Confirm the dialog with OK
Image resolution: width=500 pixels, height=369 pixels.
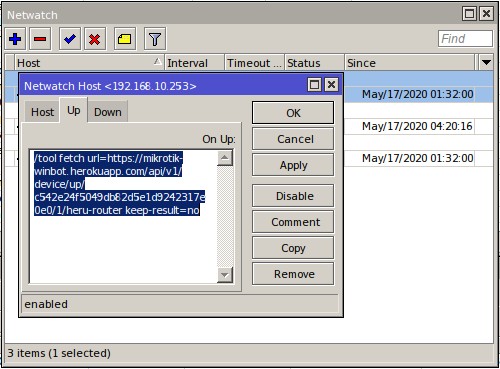click(x=293, y=113)
